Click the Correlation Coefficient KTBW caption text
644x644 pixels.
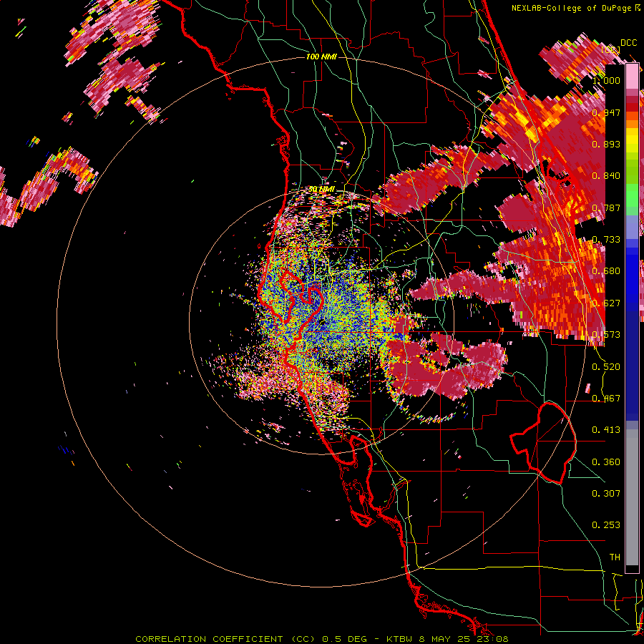[x=321, y=639]
